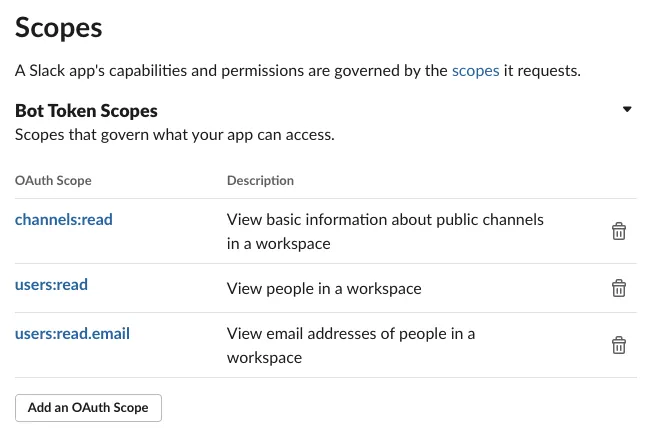Open the channels:read scope link
This screenshot has width=653, height=433.
(64, 218)
